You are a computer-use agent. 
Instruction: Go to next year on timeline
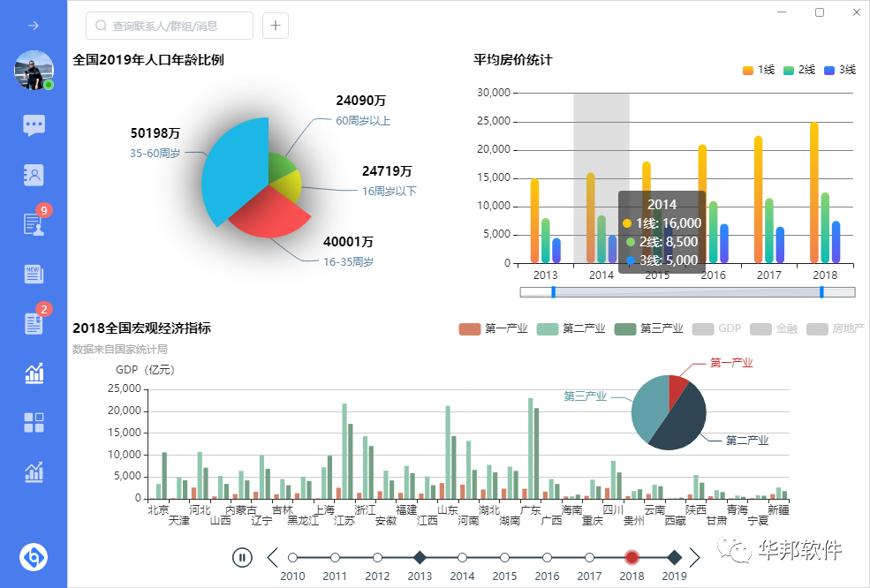695,557
